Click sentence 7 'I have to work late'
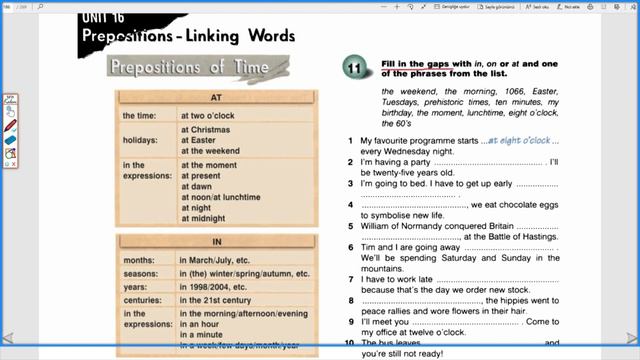Viewport: 640px width, 360px height. click(397, 279)
